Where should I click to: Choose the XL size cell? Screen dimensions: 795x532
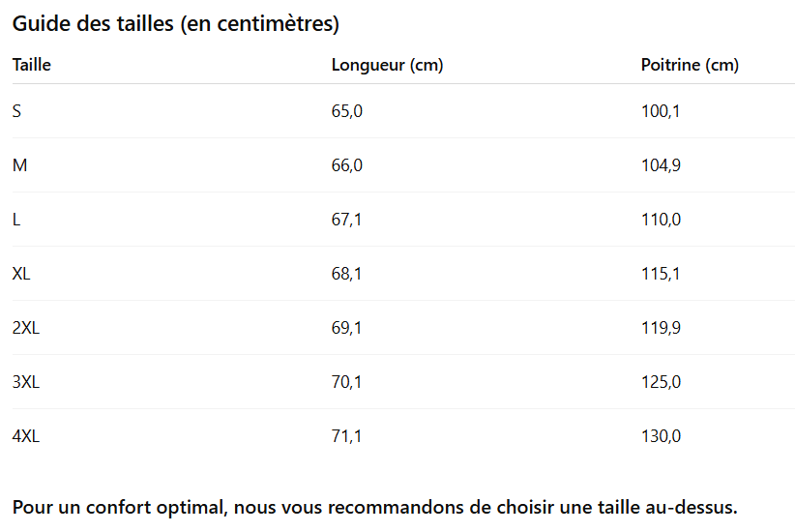click(x=21, y=274)
